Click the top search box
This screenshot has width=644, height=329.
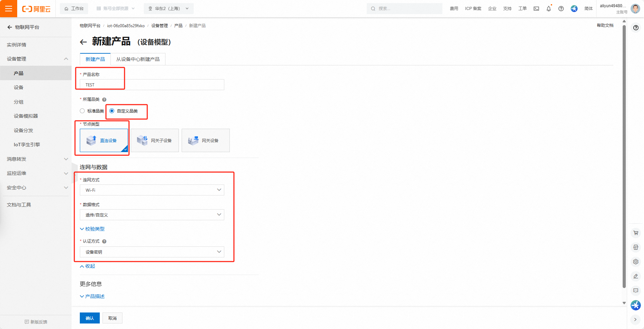coord(405,9)
